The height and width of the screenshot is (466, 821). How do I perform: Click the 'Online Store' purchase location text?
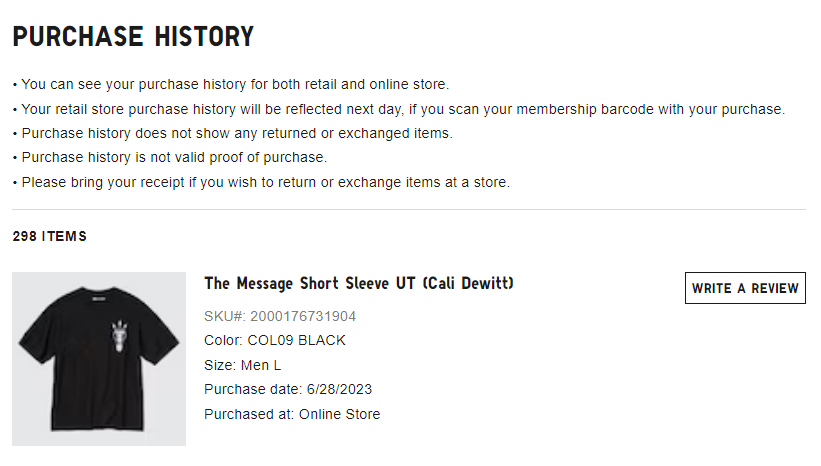(339, 414)
